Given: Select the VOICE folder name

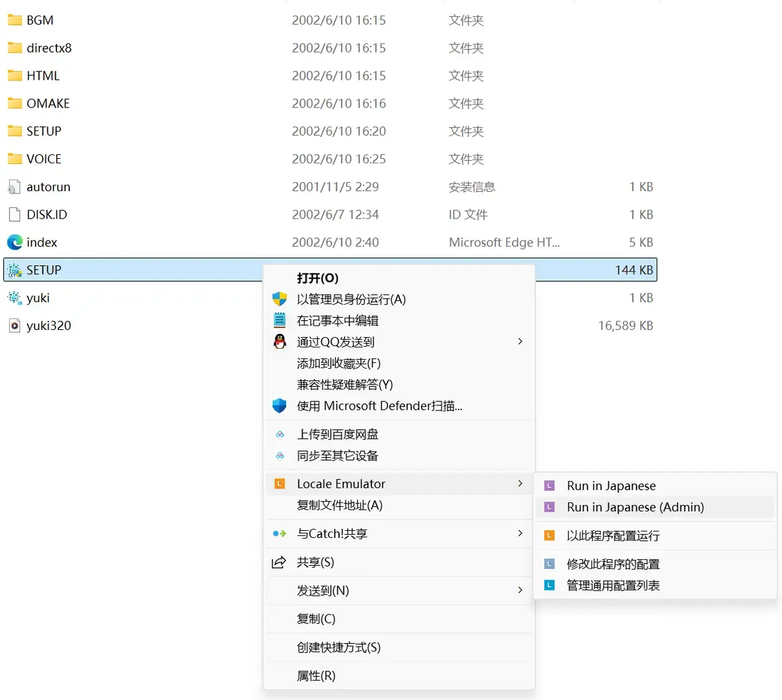Looking at the screenshot, I should tap(44, 159).
